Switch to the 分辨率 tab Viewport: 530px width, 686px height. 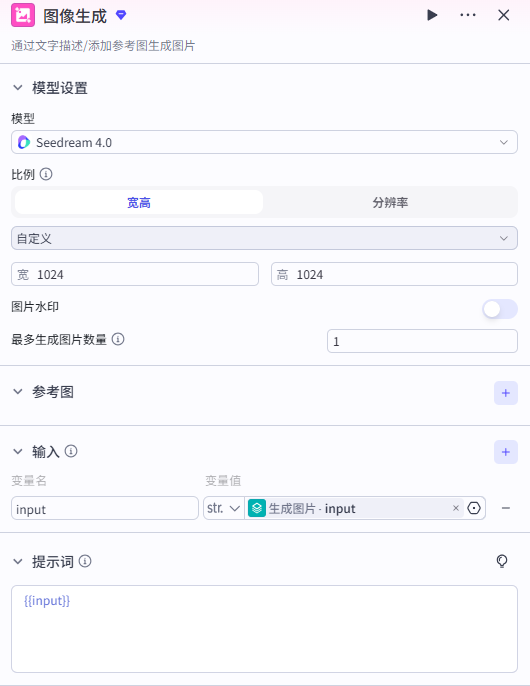(390, 203)
